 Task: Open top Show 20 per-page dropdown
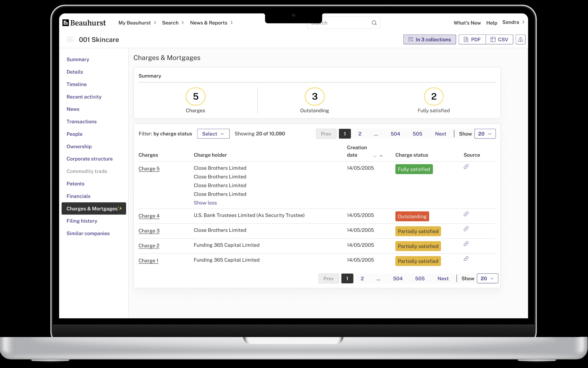point(485,134)
